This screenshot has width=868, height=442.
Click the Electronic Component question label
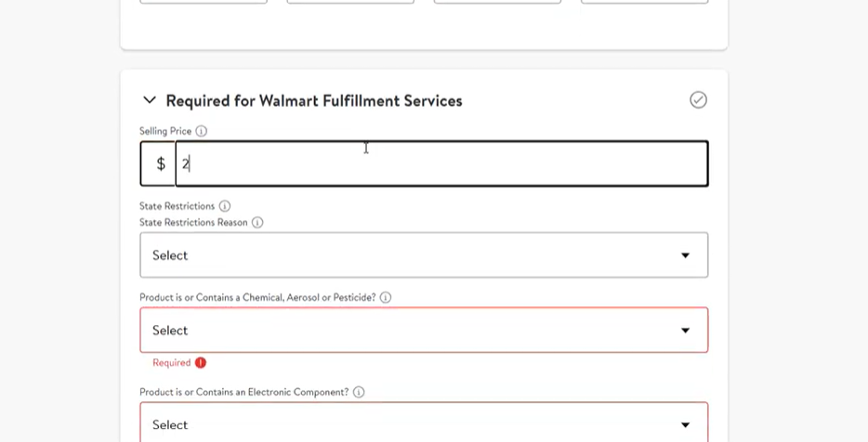tap(243, 393)
